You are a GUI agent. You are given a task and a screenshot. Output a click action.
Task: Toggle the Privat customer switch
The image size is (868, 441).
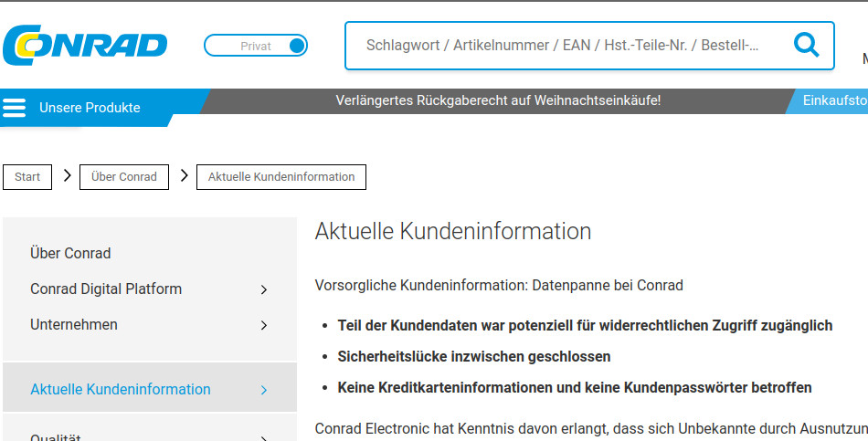[256, 46]
